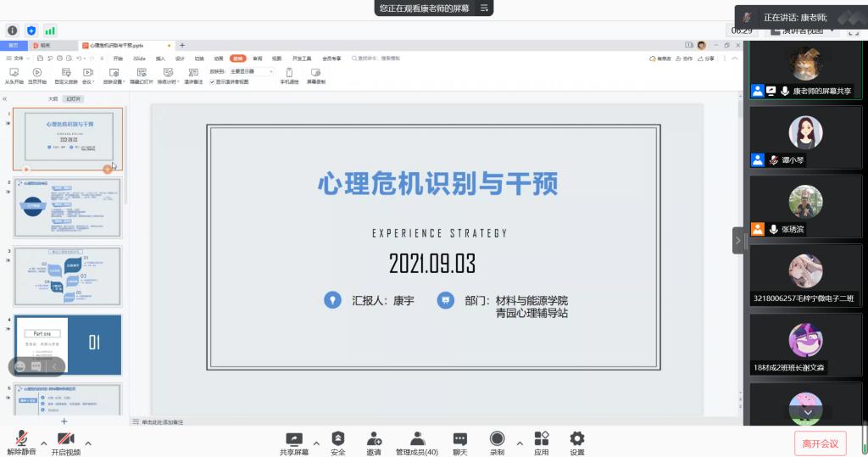
Task: Select slide 3 thumbnail
Action: tap(68, 276)
